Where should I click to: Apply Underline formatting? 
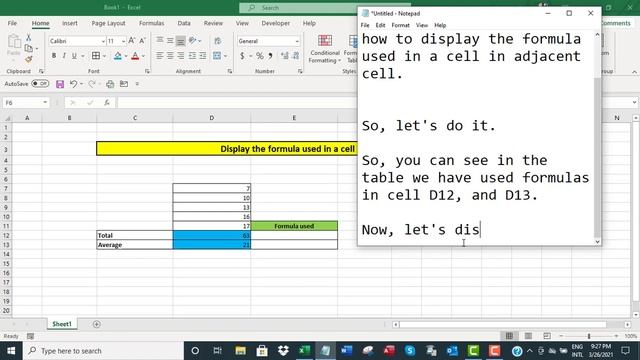74,56
